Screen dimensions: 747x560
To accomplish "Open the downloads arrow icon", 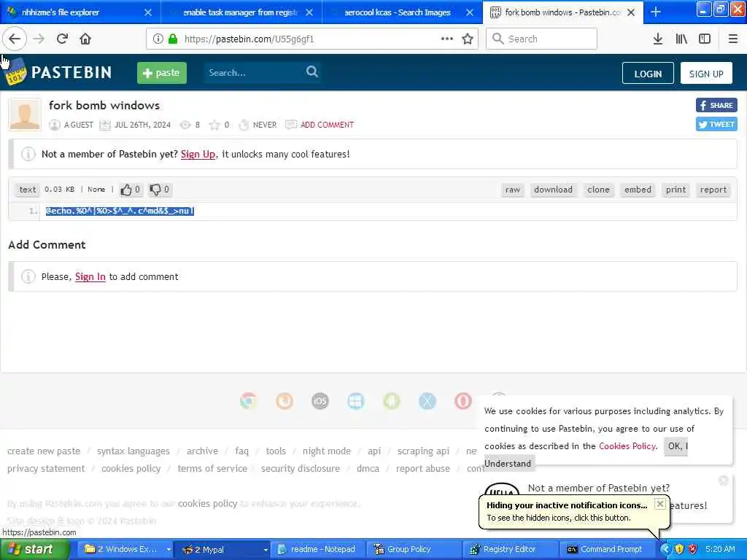I will pos(657,39).
